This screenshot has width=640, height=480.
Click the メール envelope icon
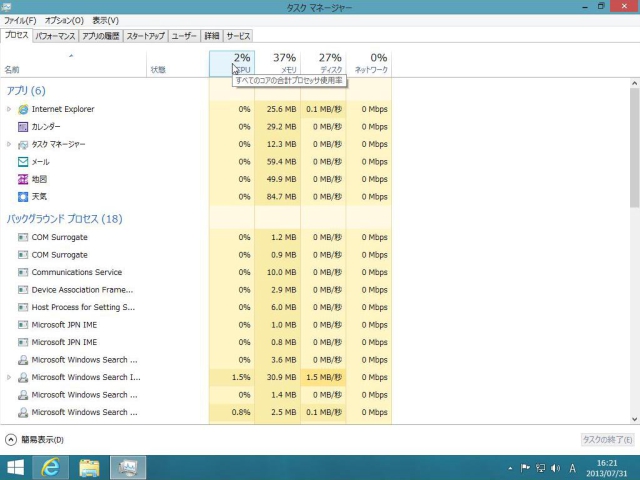[x=23, y=162]
